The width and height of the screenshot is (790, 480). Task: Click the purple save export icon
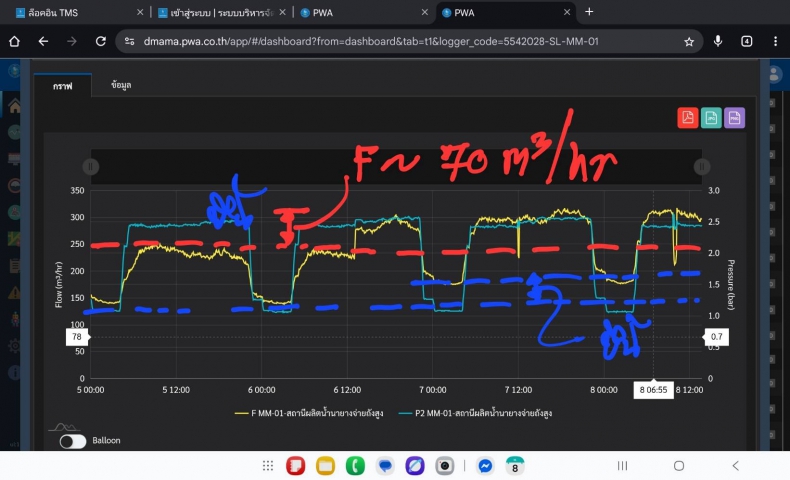735,118
